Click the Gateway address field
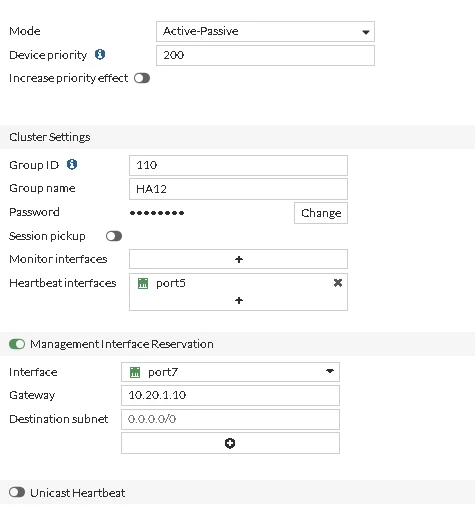475x511 pixels. 230,395
